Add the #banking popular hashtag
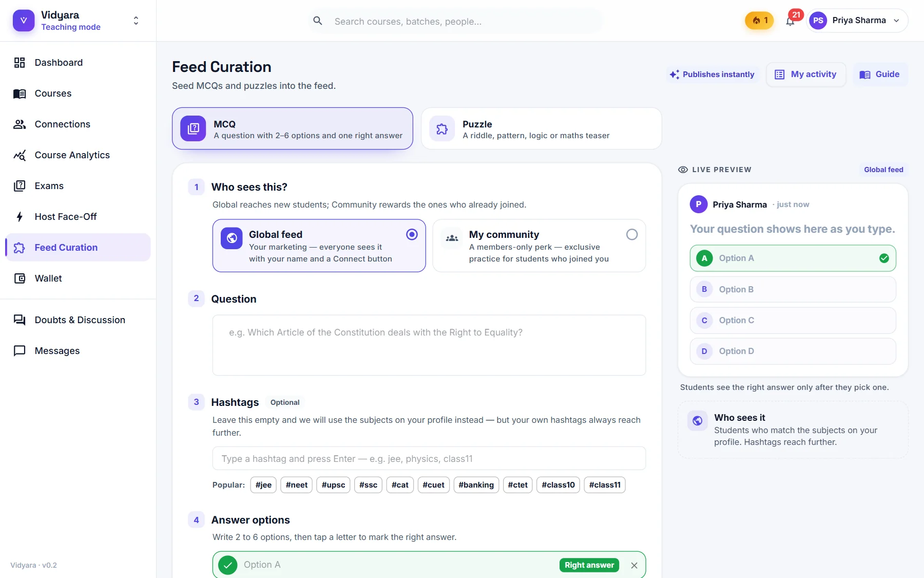924x578 pixels. tap(476, 485)
